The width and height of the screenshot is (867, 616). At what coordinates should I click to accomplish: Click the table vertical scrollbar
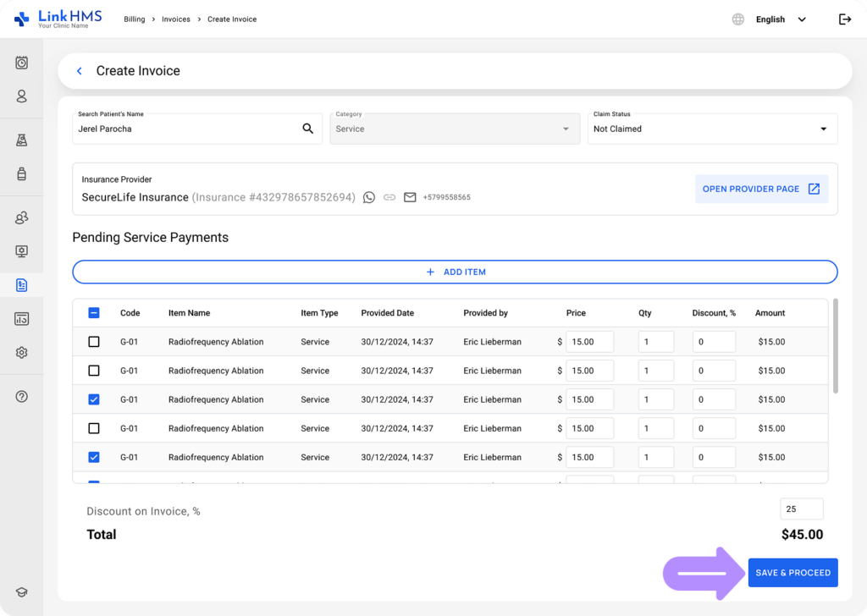(x=836, y=346)
